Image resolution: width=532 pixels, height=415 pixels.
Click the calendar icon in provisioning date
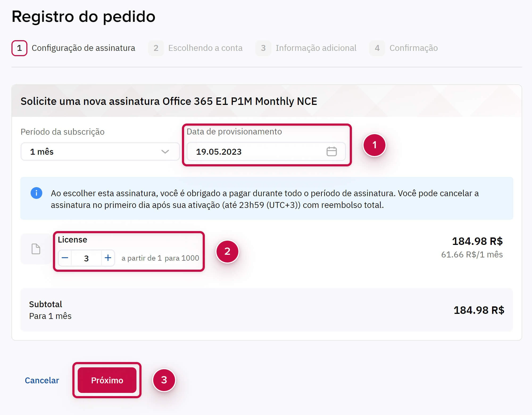(x=331, y=151)
